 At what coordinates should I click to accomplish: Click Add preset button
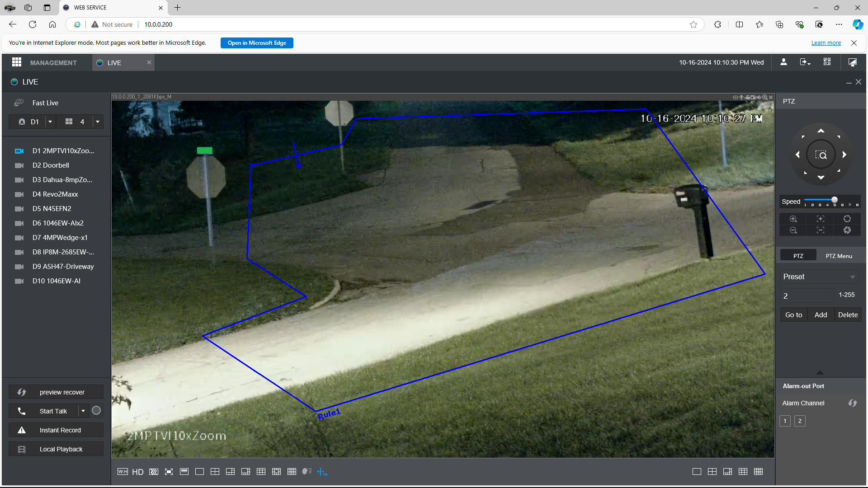pos(821,315)
